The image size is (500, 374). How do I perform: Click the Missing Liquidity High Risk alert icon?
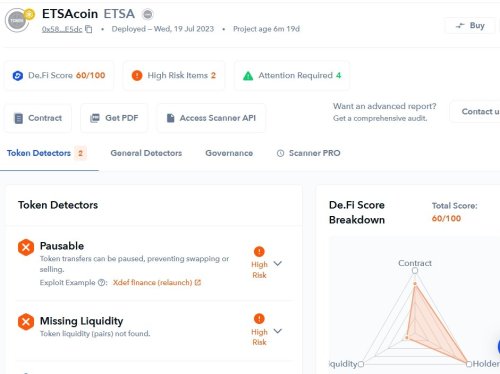pyautogui.click(x=259, y=319)
